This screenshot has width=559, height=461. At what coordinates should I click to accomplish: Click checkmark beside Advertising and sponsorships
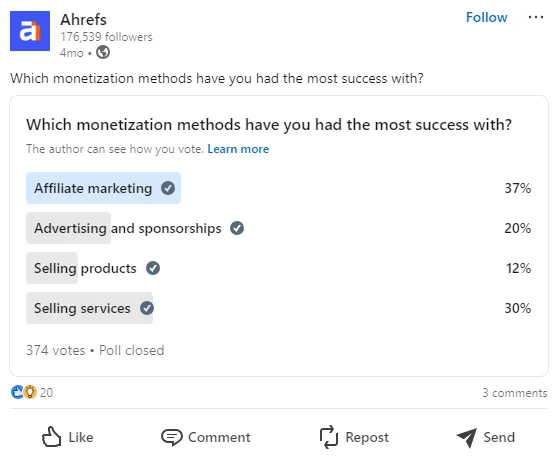[x=237, y=228]
